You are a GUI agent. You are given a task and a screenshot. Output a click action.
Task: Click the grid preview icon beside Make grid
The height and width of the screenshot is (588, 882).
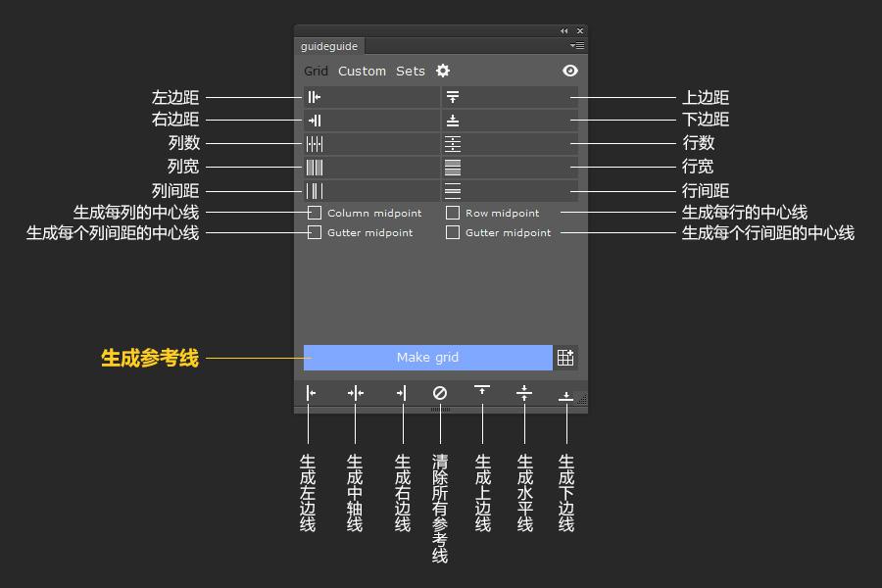tap(565, 357)
